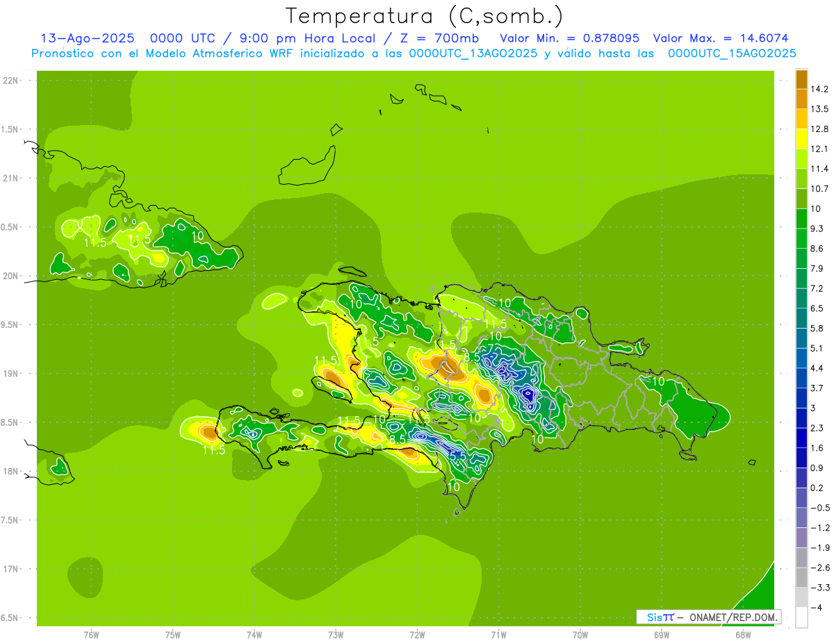This screenshot has width=834, height=644.
Task: Click the legend value '14.2'
Action: 820,89
